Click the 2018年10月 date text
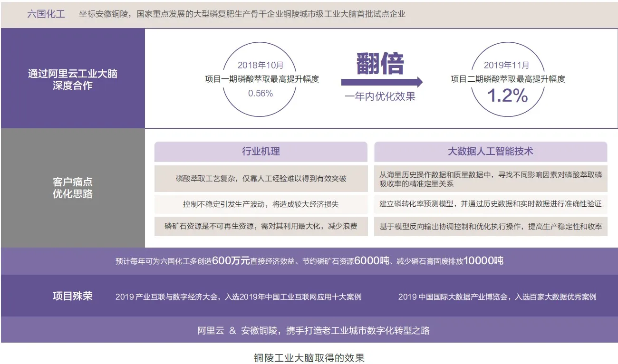618x364 pixels. 261,65
